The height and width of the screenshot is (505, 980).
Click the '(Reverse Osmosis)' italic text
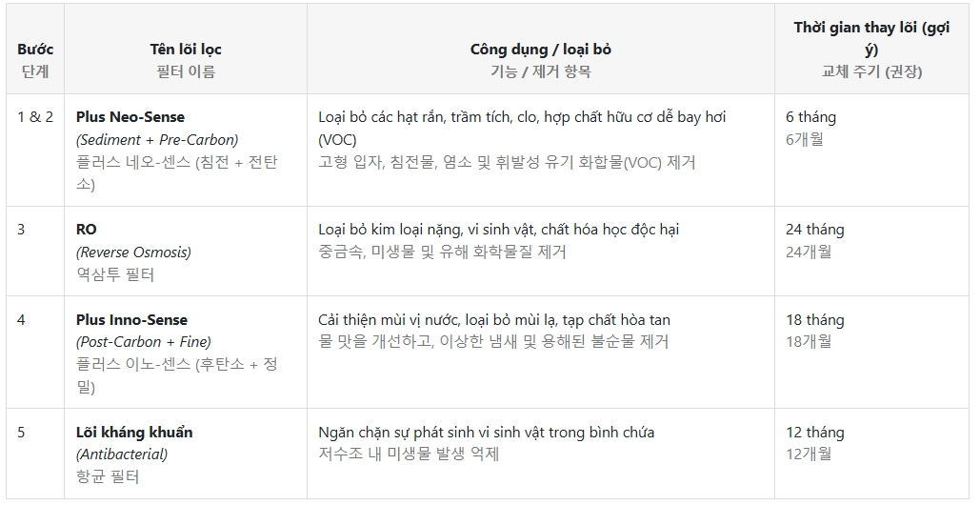(x=133, y=252)
